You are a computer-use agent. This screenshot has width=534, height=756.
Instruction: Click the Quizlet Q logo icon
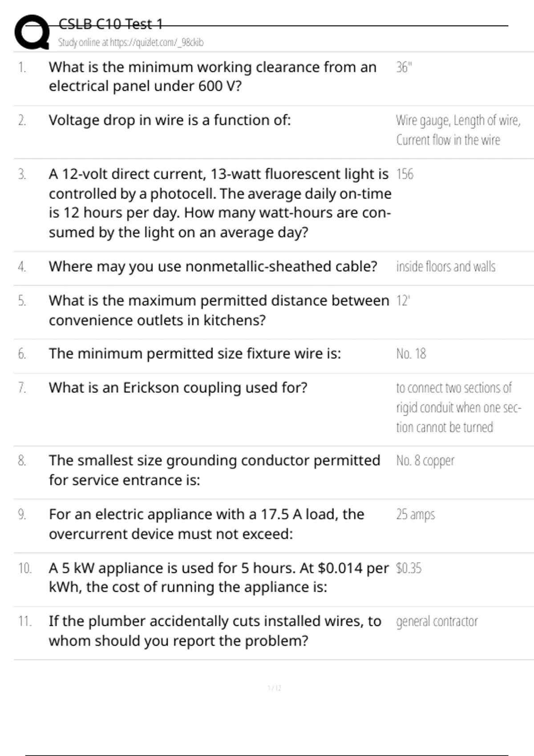coord(31,32)
